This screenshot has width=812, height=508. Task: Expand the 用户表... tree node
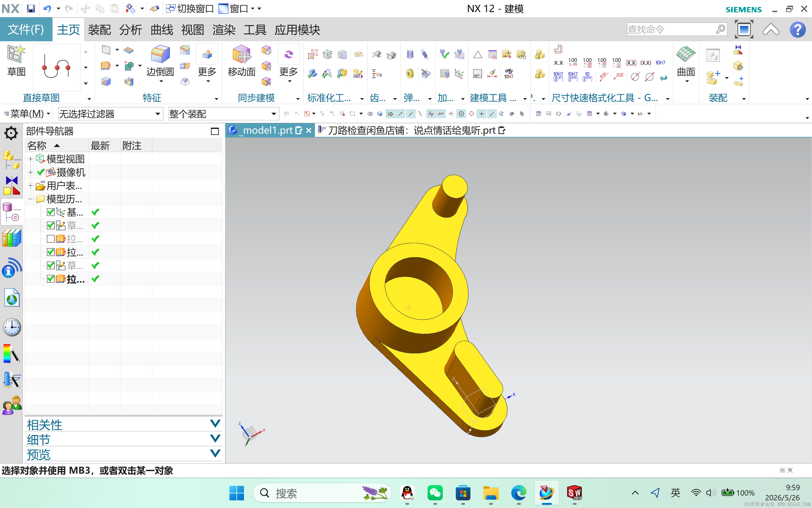[30, 185]
